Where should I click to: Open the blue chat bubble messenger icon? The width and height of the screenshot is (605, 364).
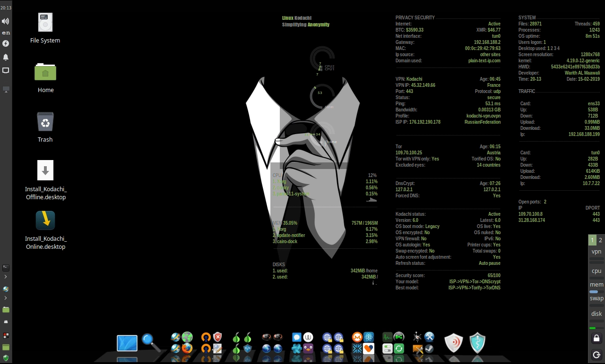(296, 337)
